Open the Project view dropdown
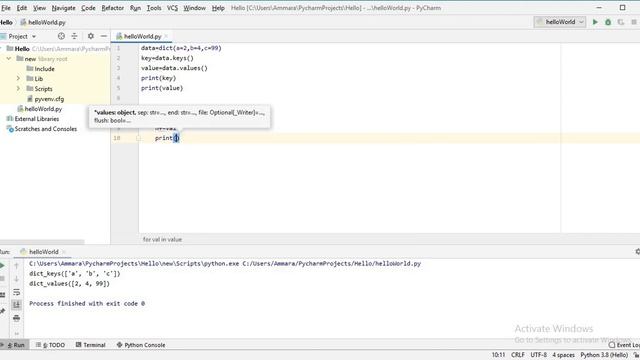Screen dimensions: 640x360 22,36
